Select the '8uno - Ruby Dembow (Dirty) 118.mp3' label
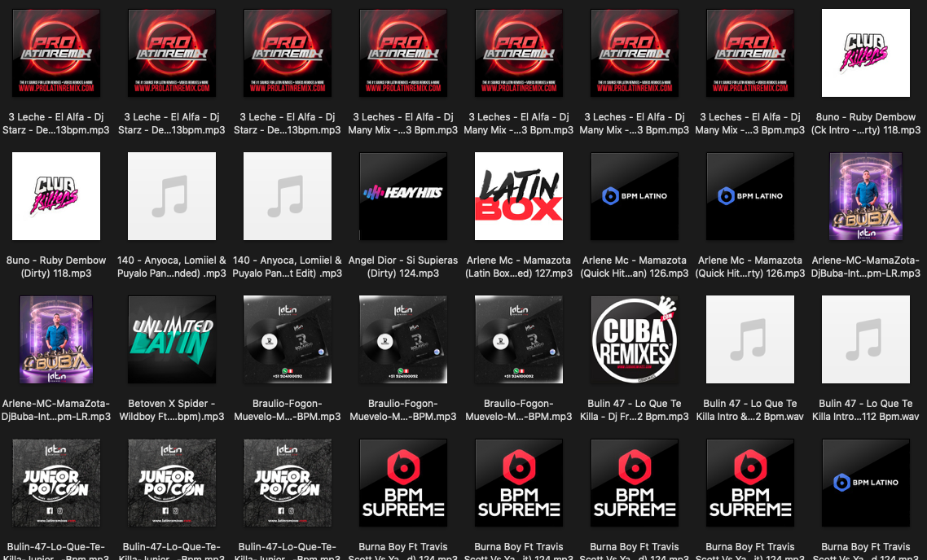This screenshot has height=560, width=927. tap(56, 267)
